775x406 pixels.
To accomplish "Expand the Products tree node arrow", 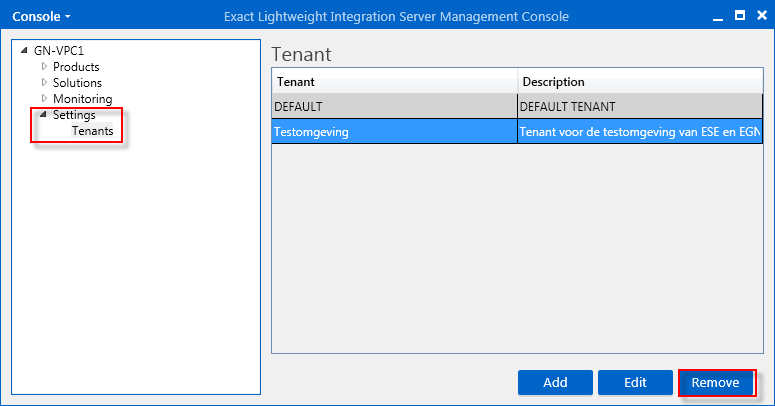I will click(44, 66).
